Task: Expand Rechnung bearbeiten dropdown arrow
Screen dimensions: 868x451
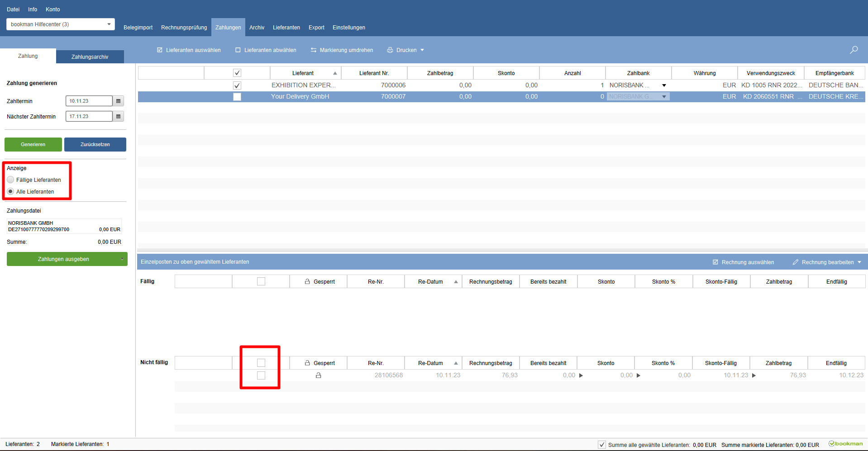Action: (859, 262)
